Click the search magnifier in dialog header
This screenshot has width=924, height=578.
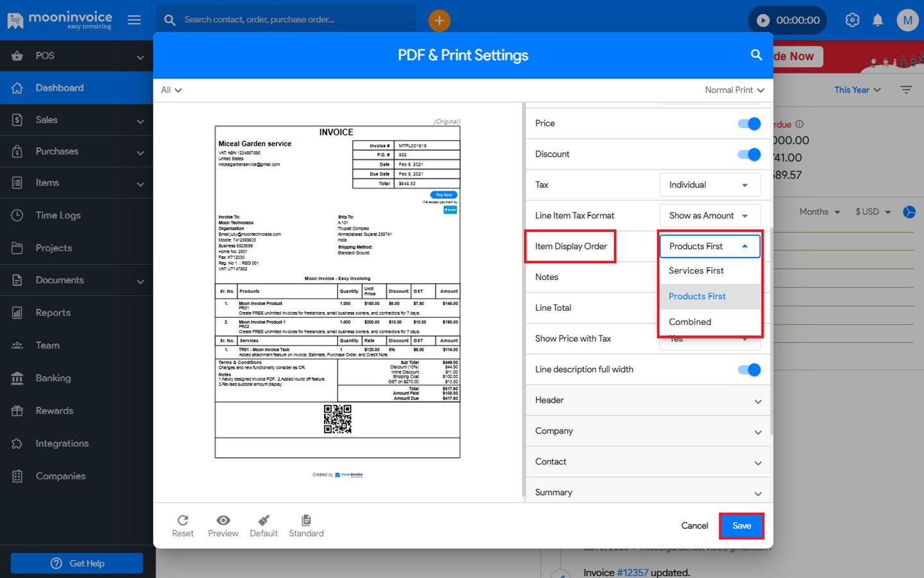point(757,55)
